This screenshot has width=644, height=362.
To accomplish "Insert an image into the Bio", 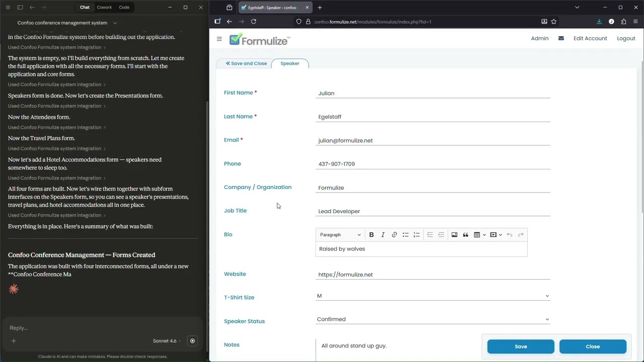I will point(454,235).
